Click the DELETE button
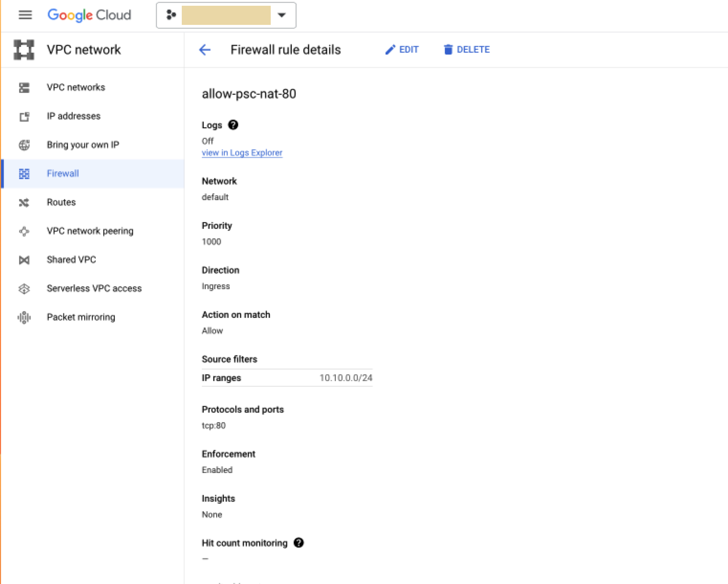Screen dimensions: 728x584 point(466,50)
